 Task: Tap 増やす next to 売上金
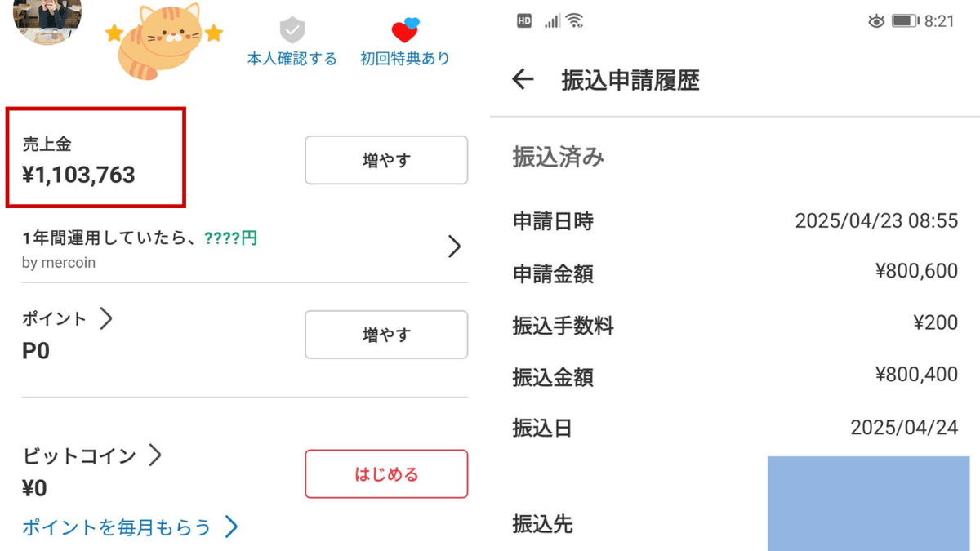(385, 160)
